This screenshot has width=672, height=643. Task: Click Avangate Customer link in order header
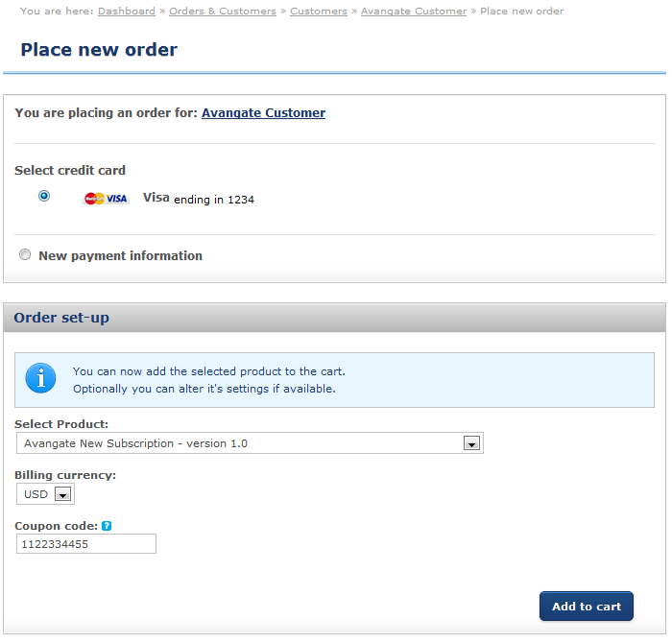click(x=264, y=112)
